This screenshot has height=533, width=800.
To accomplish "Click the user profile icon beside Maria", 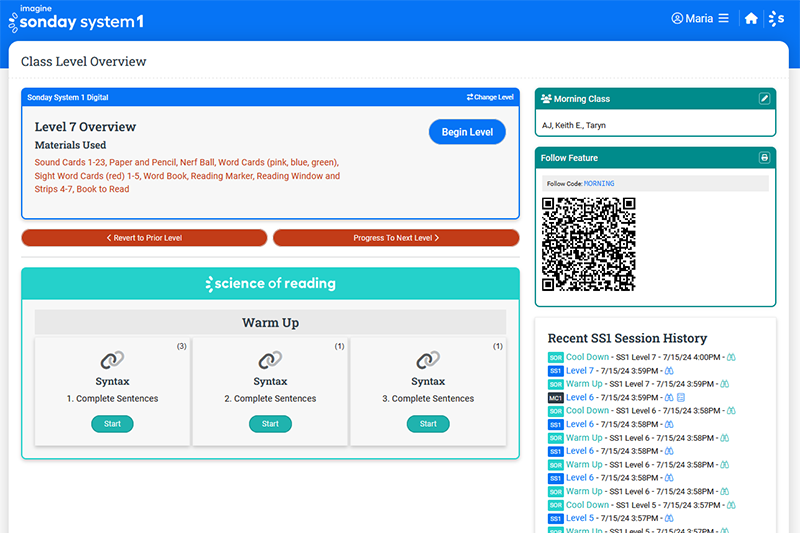I will (x=677, y=18).
